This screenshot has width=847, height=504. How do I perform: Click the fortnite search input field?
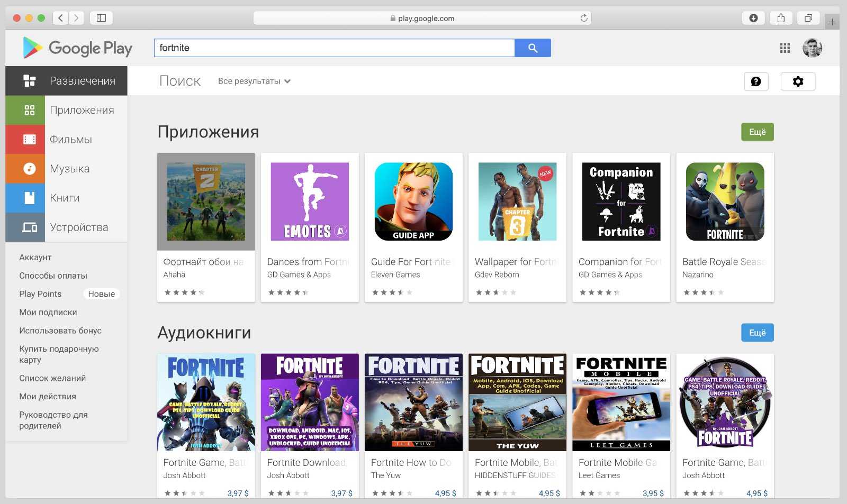[x=334, y=48]
